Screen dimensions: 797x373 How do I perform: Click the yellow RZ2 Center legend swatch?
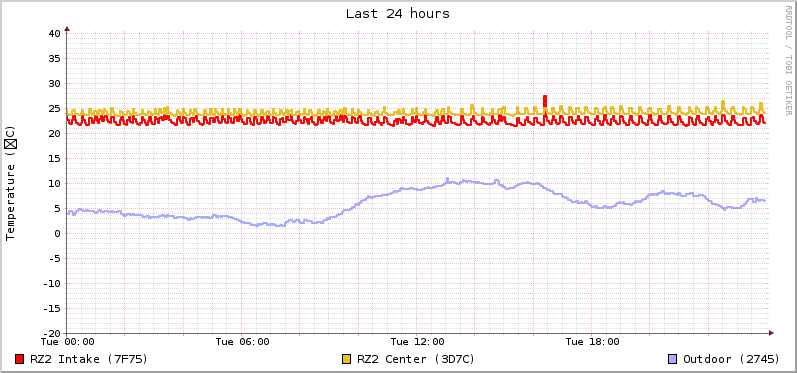tap(347, 359)
